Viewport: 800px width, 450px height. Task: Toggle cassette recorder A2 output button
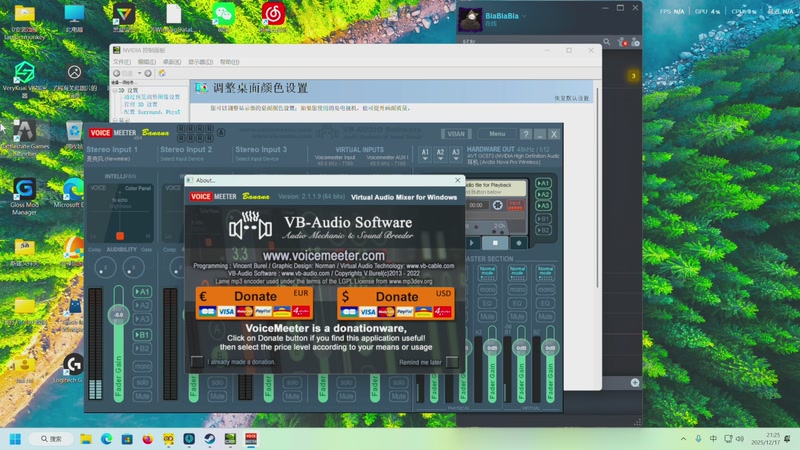tap(543, 194)
